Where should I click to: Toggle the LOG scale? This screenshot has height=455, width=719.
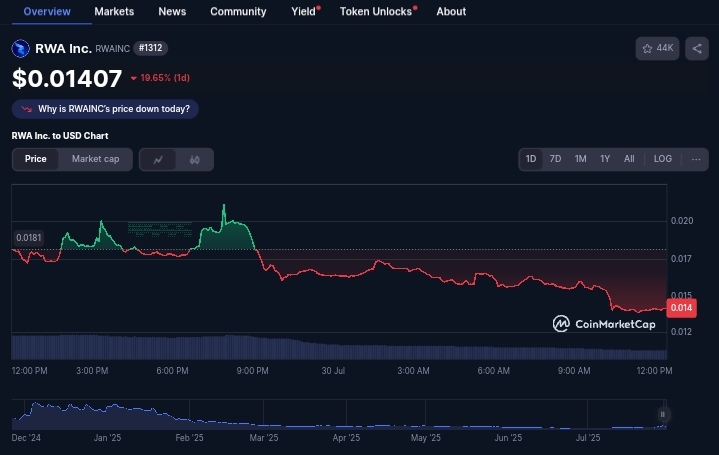tap(663, 159)
